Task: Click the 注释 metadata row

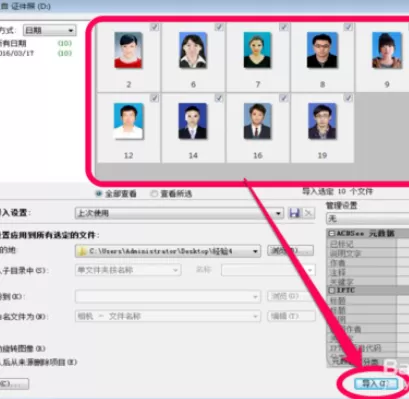Action: [x=367, y=272]
